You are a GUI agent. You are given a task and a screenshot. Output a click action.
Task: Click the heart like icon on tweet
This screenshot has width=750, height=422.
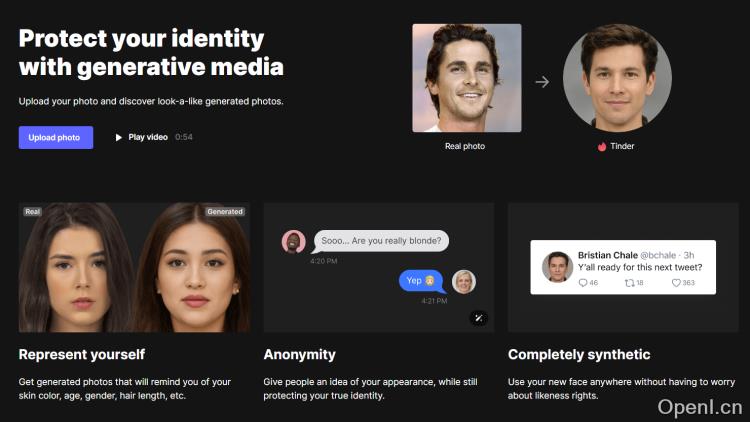(x=676, y=283)
